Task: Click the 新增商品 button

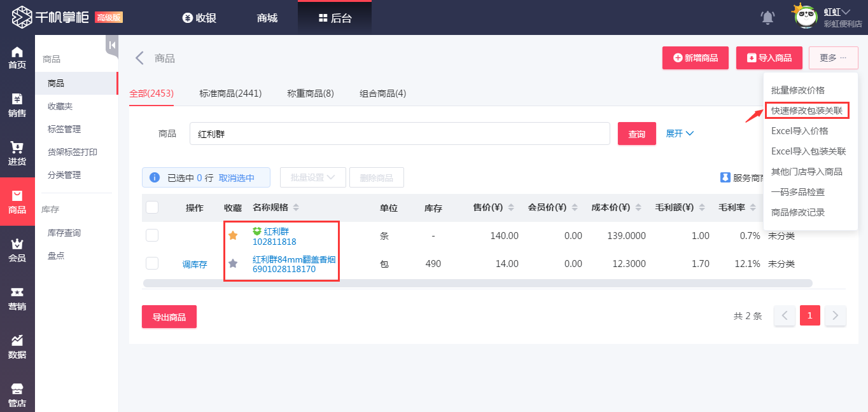Action: (695, 57)
